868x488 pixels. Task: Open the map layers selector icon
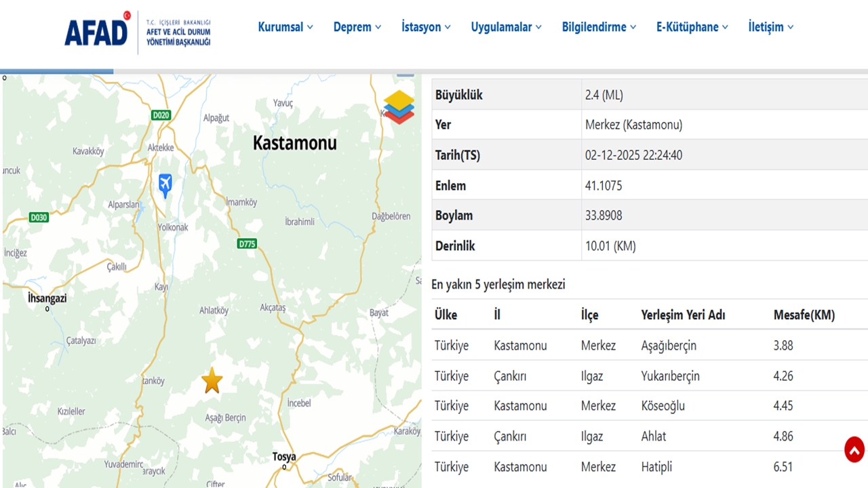point(399,108)
